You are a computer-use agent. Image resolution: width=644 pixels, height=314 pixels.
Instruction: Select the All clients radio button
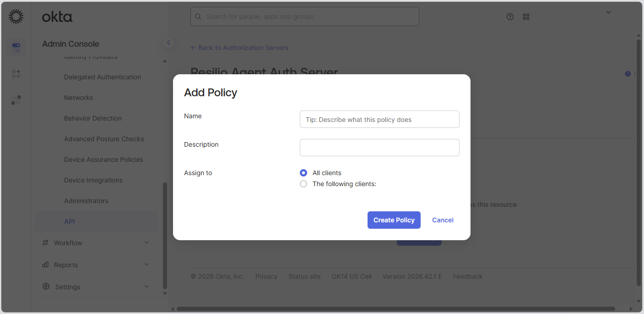303,173
